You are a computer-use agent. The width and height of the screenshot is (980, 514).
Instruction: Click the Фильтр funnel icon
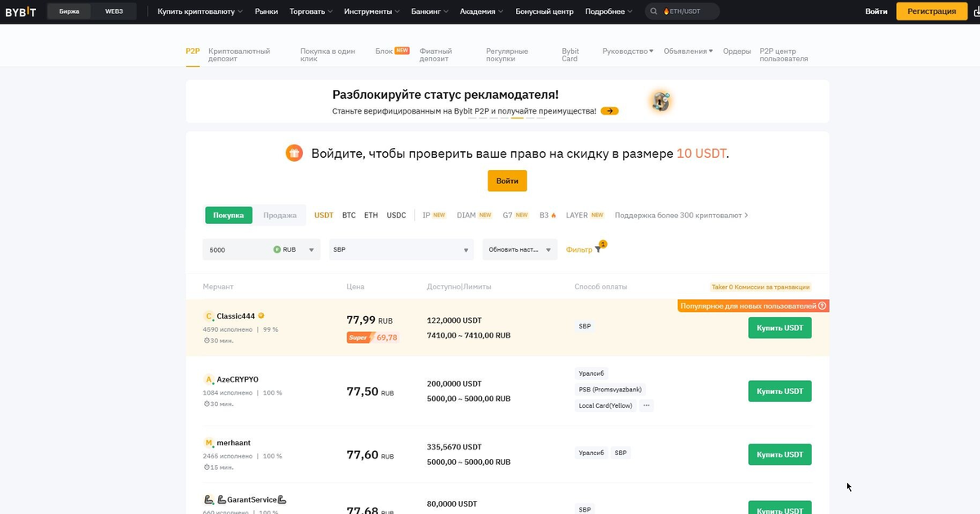point(598,249)
